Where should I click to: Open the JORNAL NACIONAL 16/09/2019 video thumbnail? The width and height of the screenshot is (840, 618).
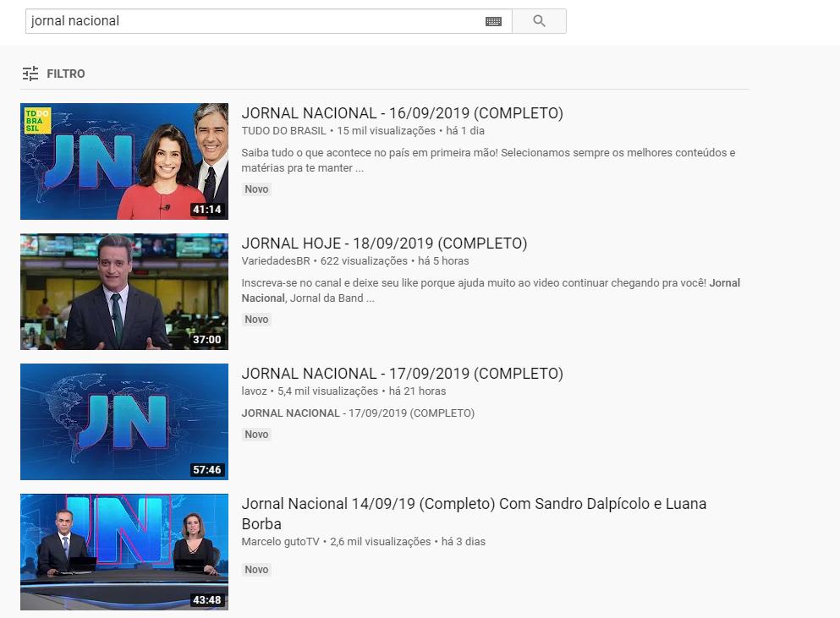click(x=124, y=161)
